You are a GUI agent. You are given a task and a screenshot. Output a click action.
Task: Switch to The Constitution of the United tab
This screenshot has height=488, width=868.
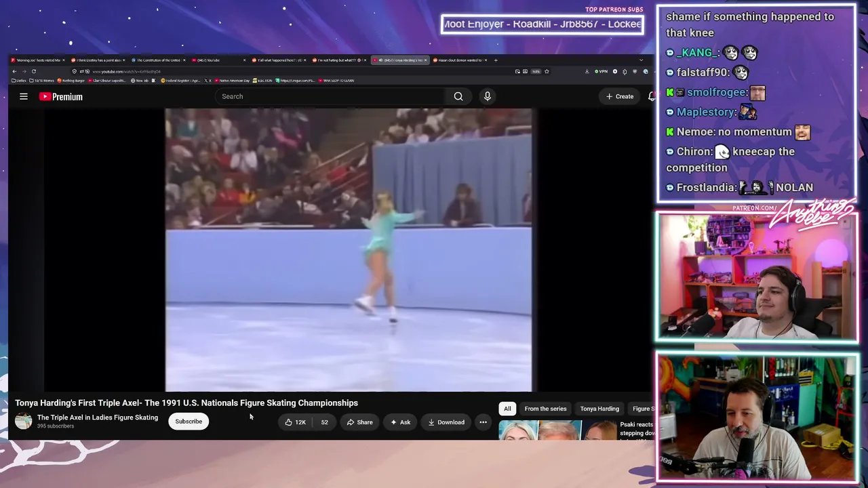point(159,60)
